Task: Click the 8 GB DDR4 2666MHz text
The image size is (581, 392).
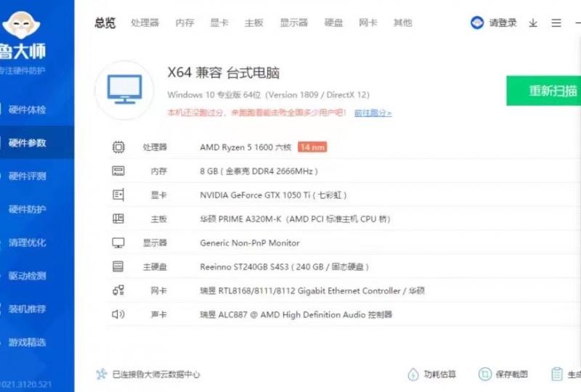Action: click(259, 171)
